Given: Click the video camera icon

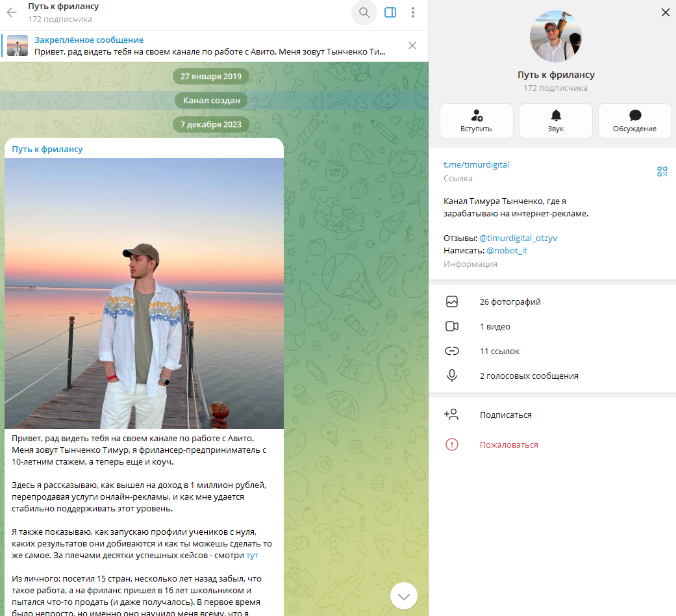Looking at the screenshot, I should pos(452,327).
